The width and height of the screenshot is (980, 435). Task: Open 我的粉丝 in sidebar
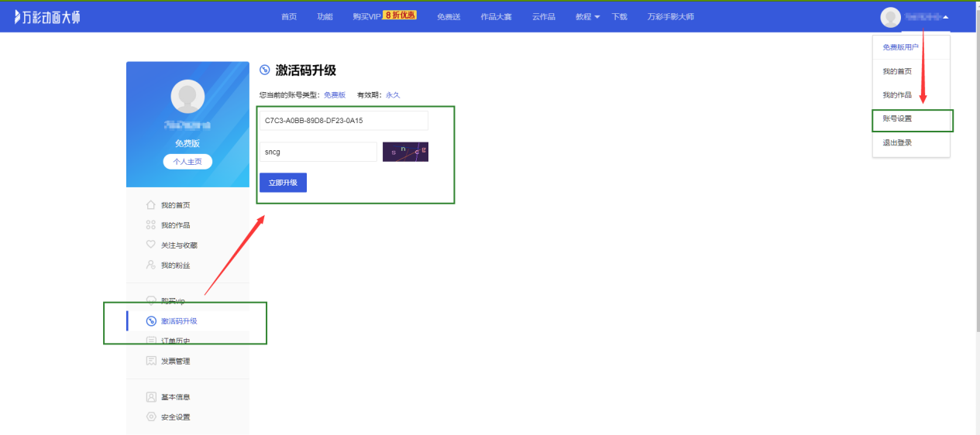tap(175, 265)
